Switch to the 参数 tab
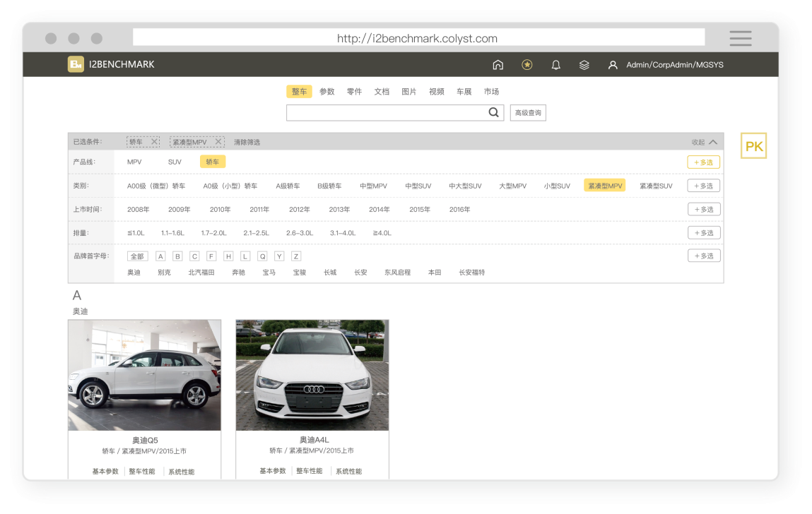 pos(326,92)
